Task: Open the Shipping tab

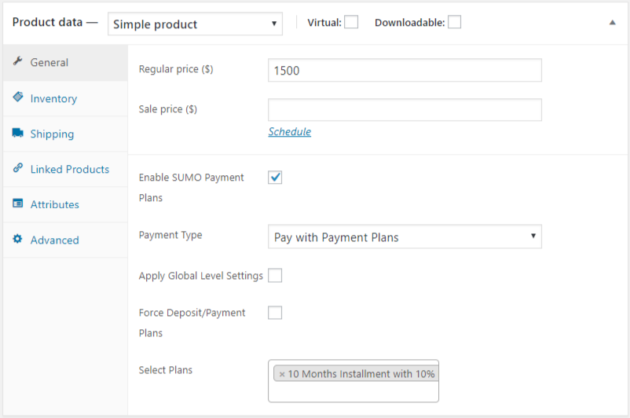Action: coord(65,134)
